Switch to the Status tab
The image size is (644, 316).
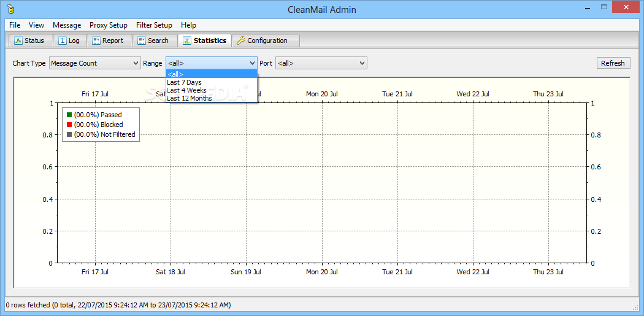click(x=31, y=40)
